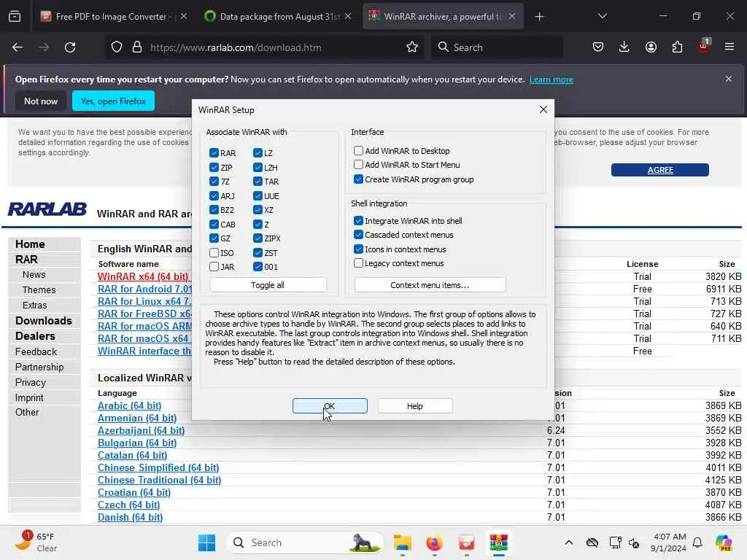747x560 pixels.
Task: Open Firefox hamburger application menu
Action: coord(729,47)
